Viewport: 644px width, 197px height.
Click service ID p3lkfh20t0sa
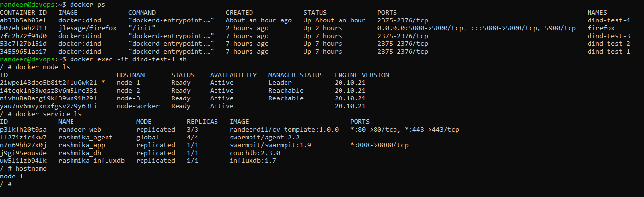pyautogui.click(x=23, y=130)
